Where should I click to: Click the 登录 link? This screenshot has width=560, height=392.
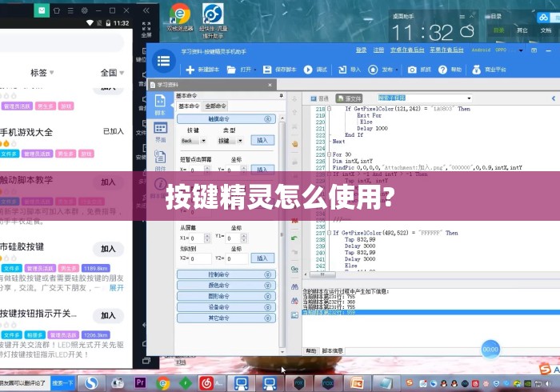click(x=361, y=50)
